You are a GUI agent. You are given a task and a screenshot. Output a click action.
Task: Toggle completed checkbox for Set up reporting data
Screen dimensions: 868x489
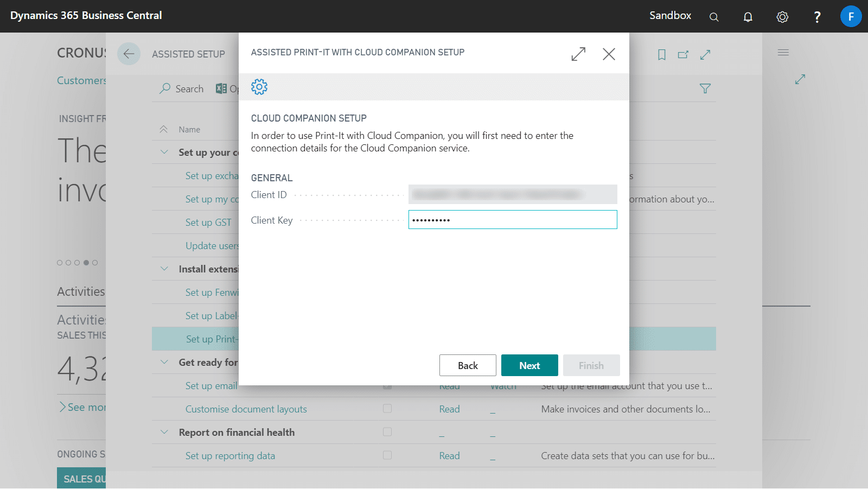click(387, 455)
